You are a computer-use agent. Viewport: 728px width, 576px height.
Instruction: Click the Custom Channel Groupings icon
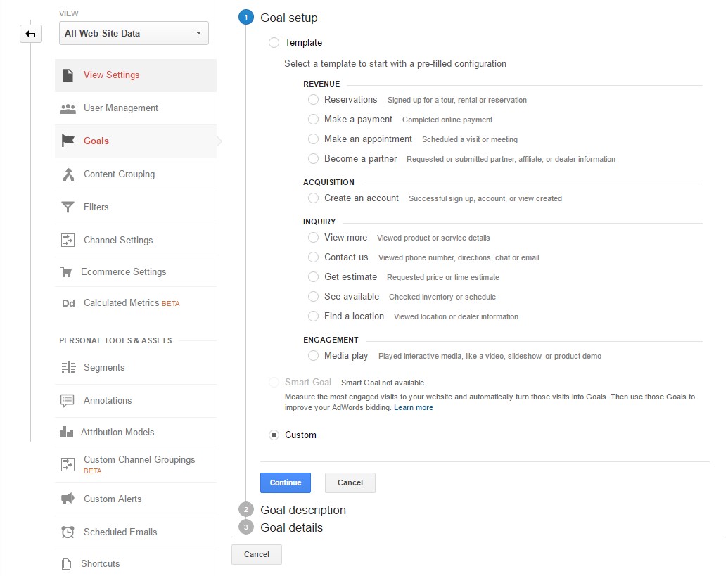point(68,464)
